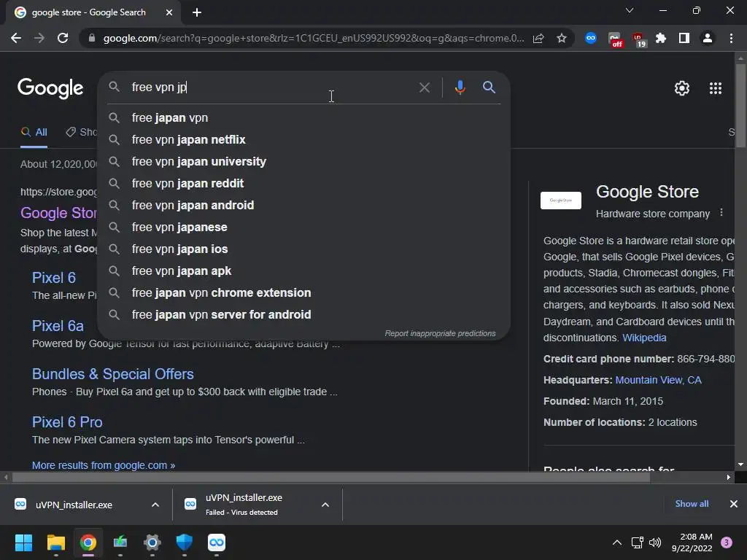
Task: Open the Windows Start menu
Action: coord(23,542)
